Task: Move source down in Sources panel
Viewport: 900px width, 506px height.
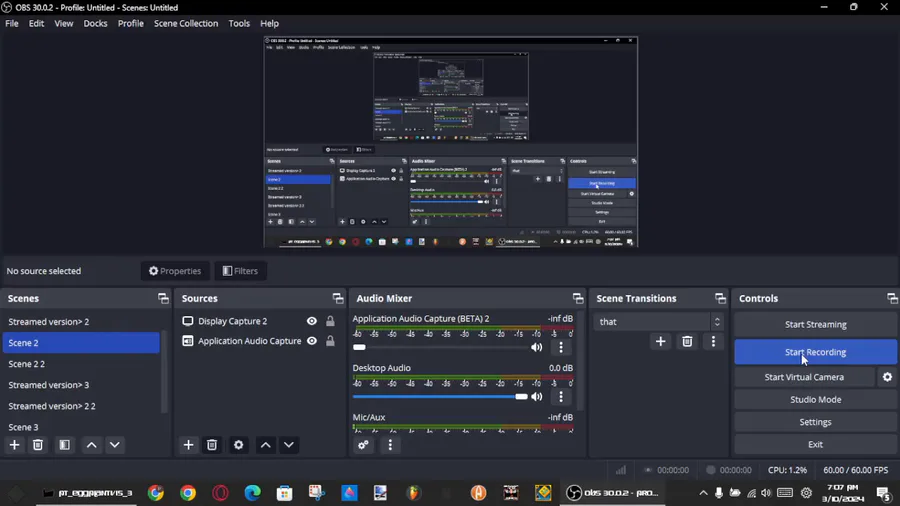Action: (x=289, y=445)
